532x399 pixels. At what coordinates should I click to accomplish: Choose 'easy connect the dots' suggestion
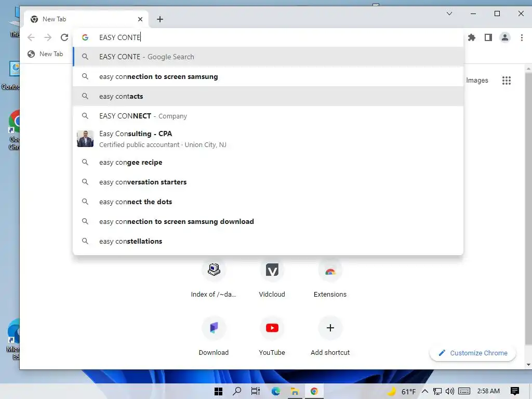point(268,202)
